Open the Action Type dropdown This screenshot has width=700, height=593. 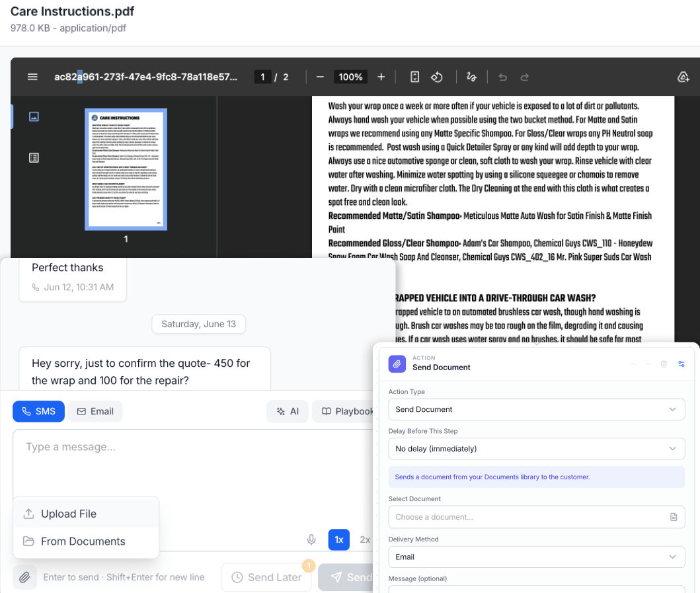coord(537,409)
